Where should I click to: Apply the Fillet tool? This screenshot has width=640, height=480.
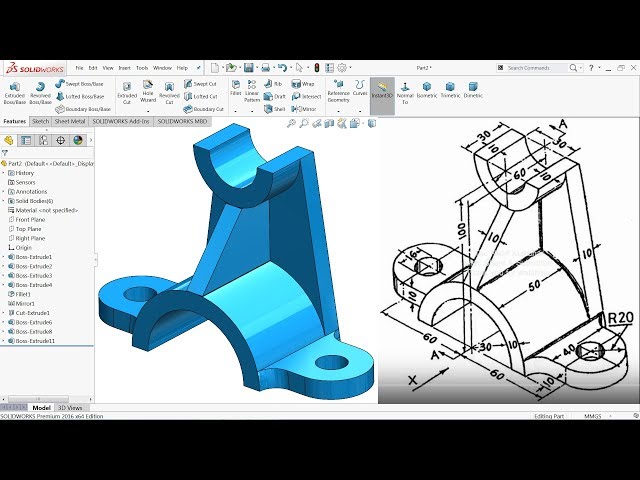236,88
